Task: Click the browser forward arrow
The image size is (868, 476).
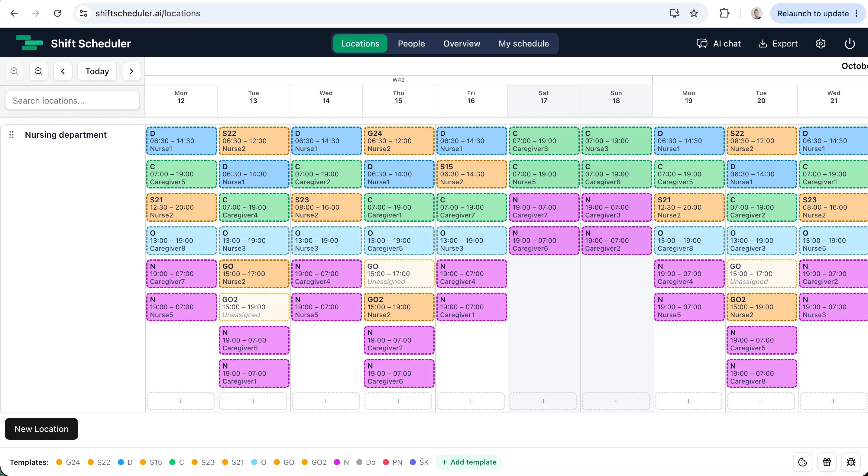Action: point(35,14)
